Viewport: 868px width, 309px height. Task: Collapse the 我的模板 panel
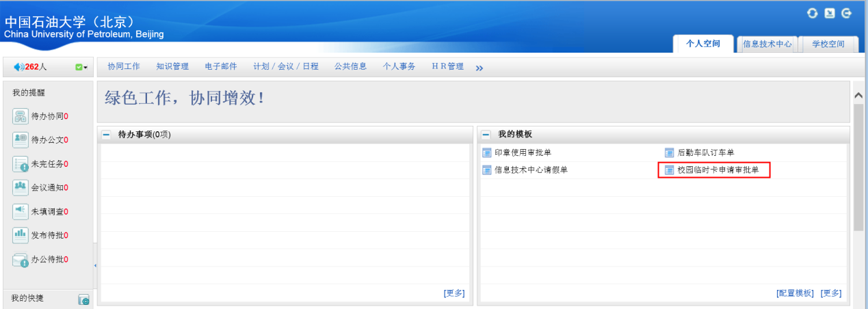pyautogui.click(x=485, y=135)
